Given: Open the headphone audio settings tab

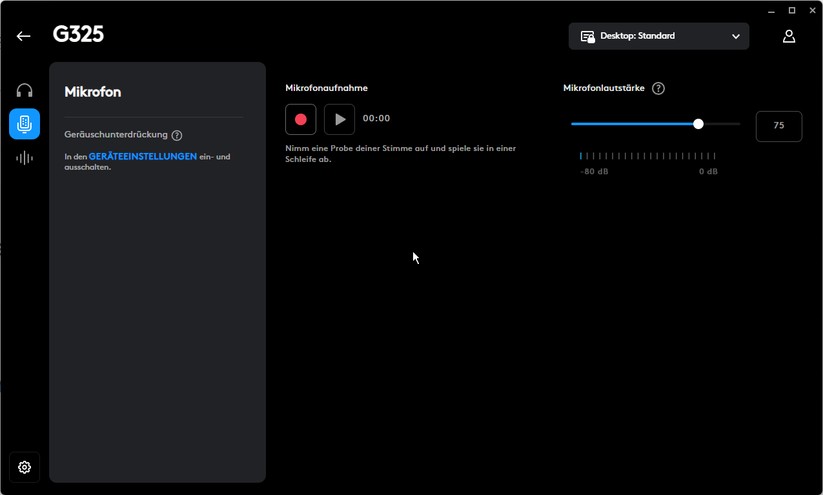Looking at the screenshot, I should tap(24, 90).
